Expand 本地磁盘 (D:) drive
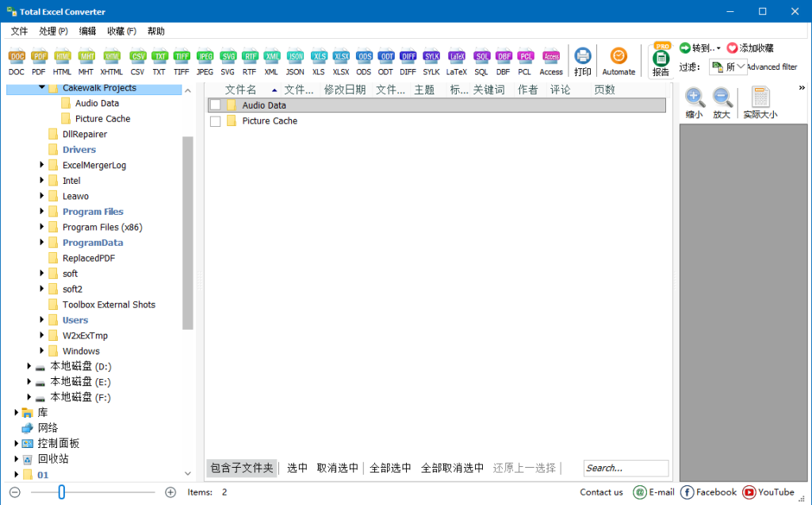This screenshot has width=812, height=505. tap(29, 366)
